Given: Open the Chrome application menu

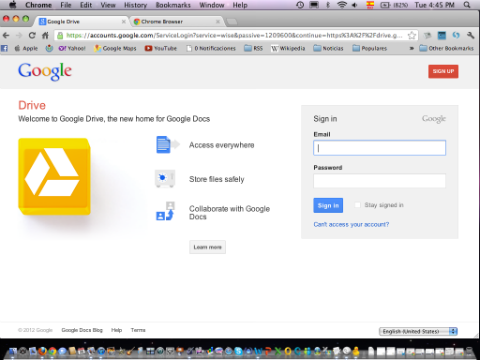Looking at the screenshot, I should [x=38, y=5].
